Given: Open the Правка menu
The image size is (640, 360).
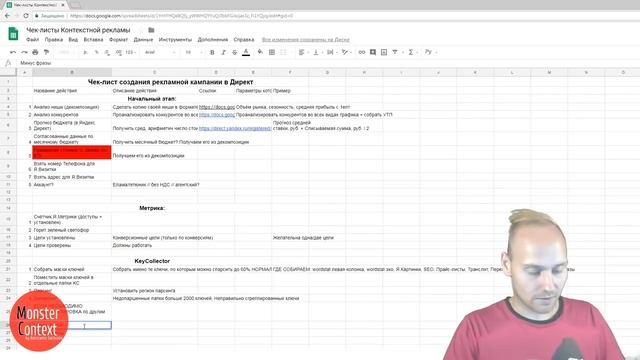Looking at the screenshot, I should coord(54,40).
